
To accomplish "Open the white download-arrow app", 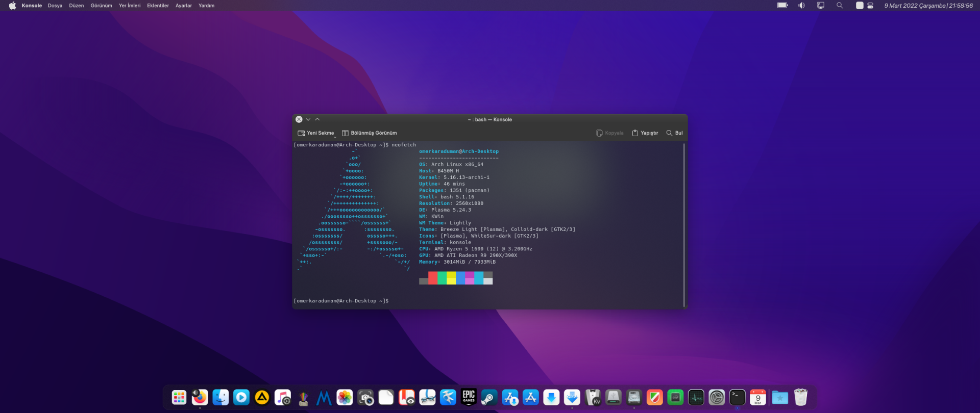I will [551, 397].
